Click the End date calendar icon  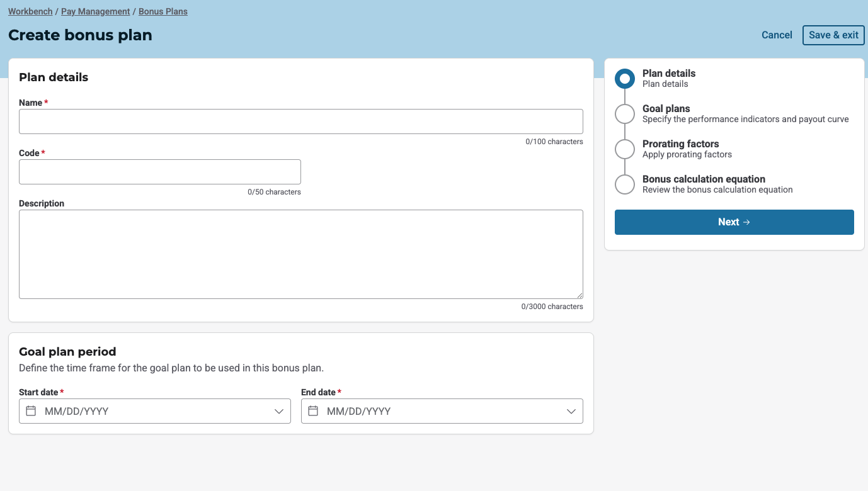click(x=313, y=411)
